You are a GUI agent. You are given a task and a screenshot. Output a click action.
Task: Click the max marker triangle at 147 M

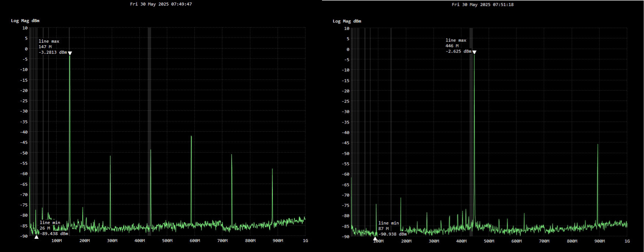70,53
